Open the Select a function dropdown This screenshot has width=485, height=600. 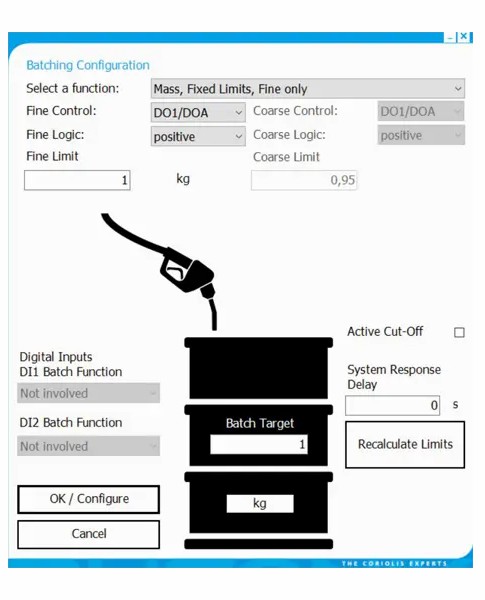[308, 89]
